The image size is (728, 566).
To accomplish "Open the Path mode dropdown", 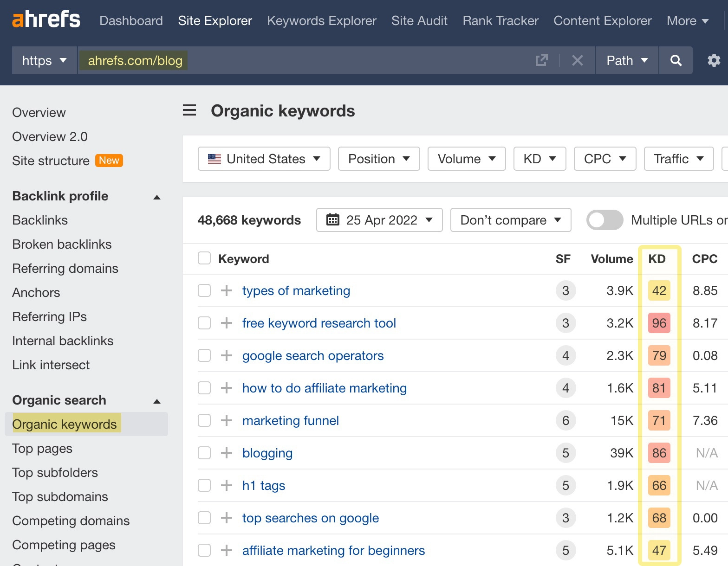I will 627,60.
